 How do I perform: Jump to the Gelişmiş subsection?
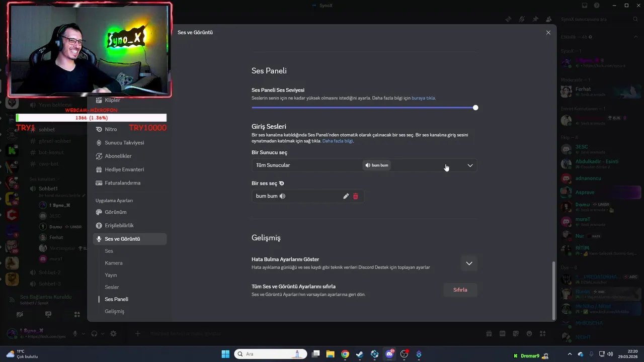coord(115,311)
